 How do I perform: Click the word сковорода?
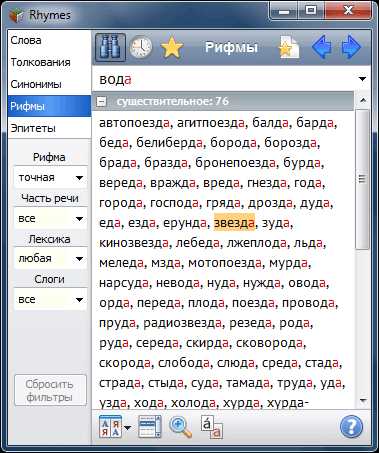coord(270,343)
